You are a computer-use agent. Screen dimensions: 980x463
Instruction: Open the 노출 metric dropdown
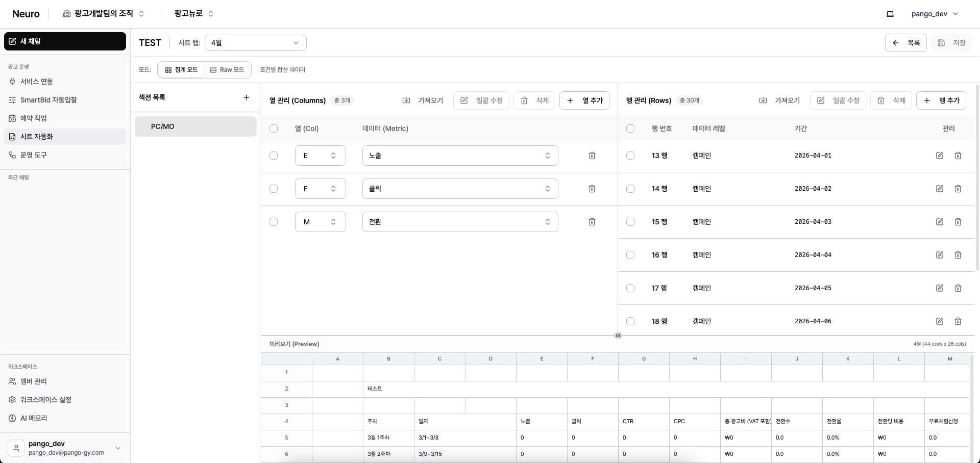pos(460,156)
